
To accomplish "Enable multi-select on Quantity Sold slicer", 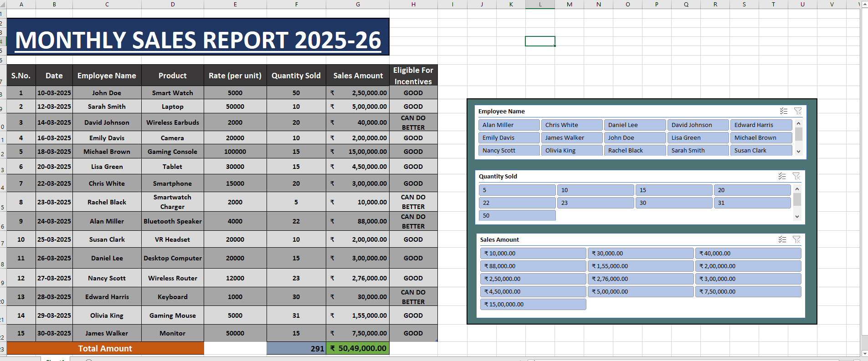I will click(782, 176).
